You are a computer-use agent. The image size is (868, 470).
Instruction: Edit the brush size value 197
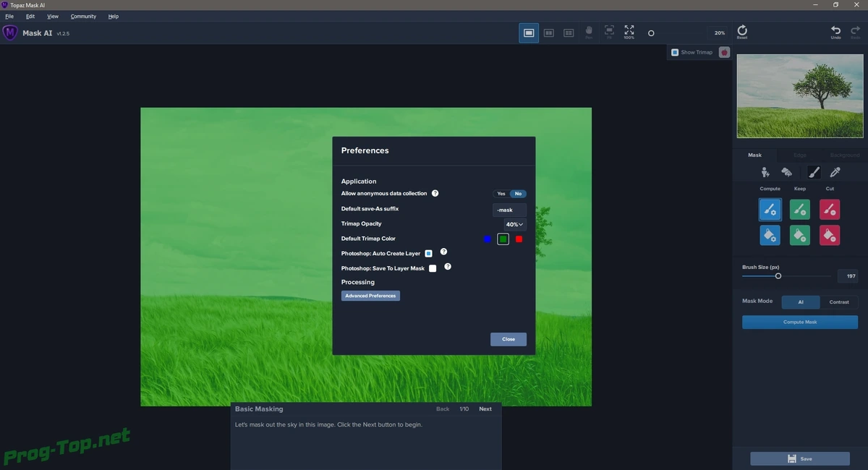pyautogui.click(x=848, y=276)
